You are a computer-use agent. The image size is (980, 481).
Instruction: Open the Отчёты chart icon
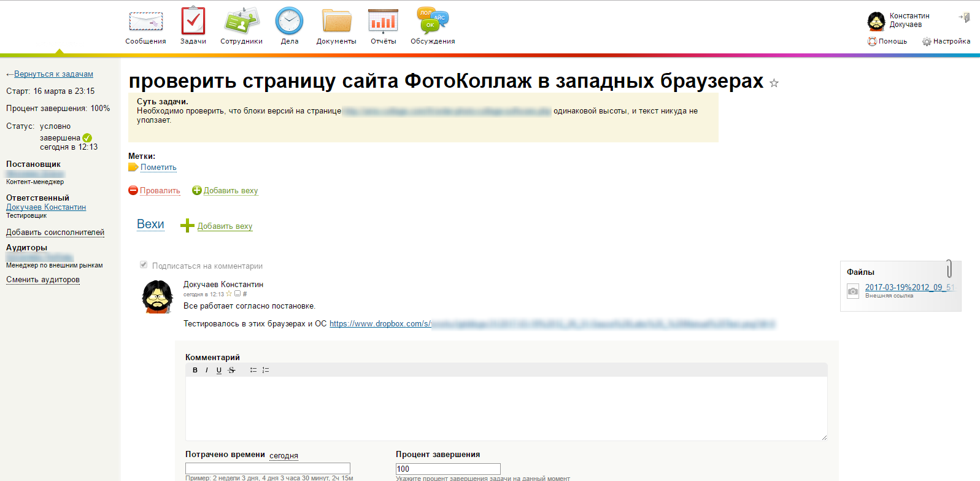click(x=383, y=20)
